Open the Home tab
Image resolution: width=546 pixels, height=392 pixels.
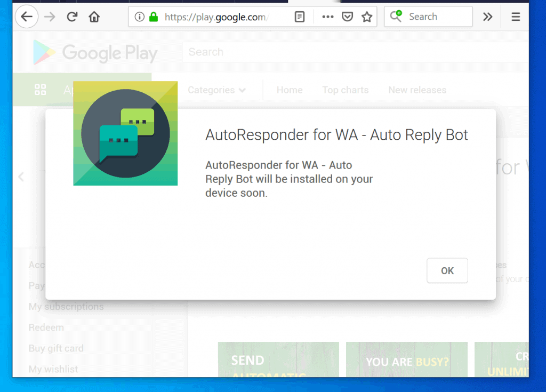tap(290, 90)
